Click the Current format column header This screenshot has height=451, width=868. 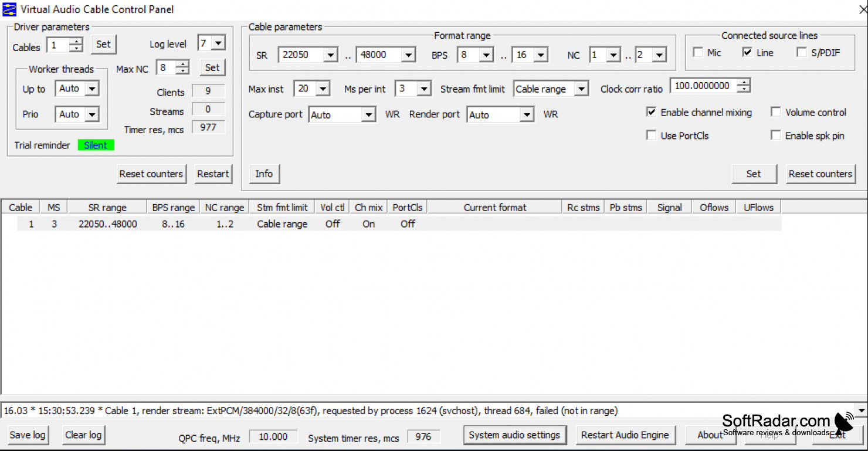coord(495,207)
